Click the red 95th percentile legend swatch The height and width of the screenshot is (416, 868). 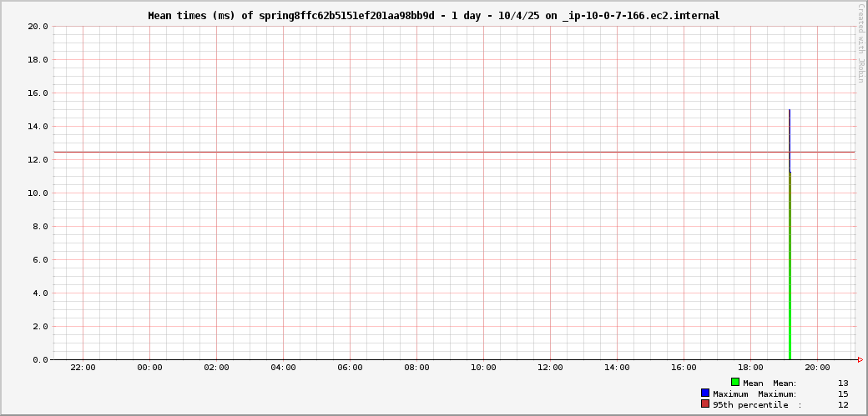[x=705, y=403]
